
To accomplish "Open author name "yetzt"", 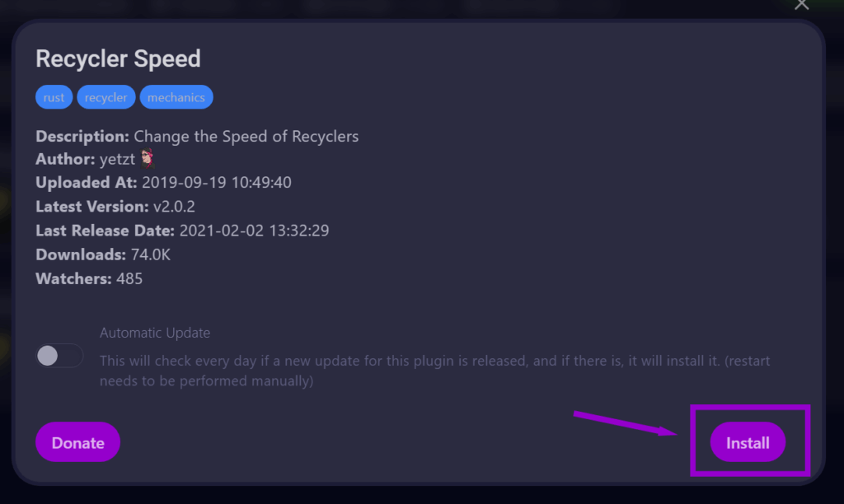I will pyautogui.click(x=117, y=160).
